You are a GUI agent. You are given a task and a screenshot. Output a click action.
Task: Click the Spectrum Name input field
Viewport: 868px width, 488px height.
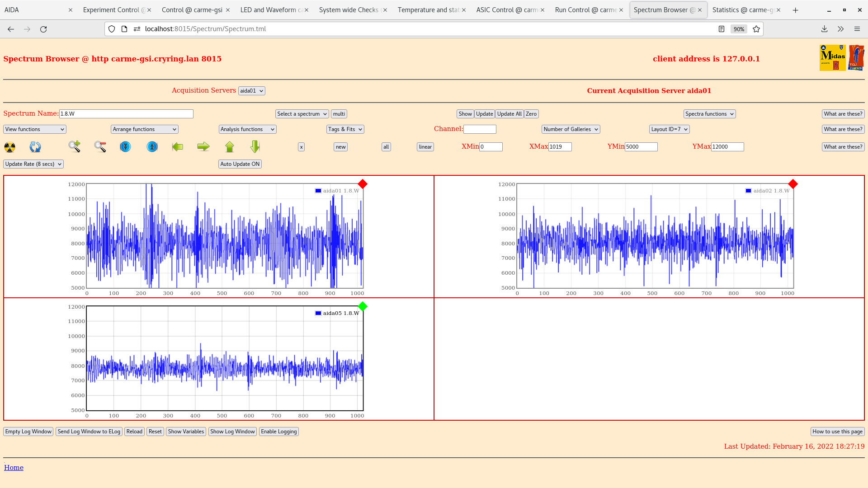(126, 114)
